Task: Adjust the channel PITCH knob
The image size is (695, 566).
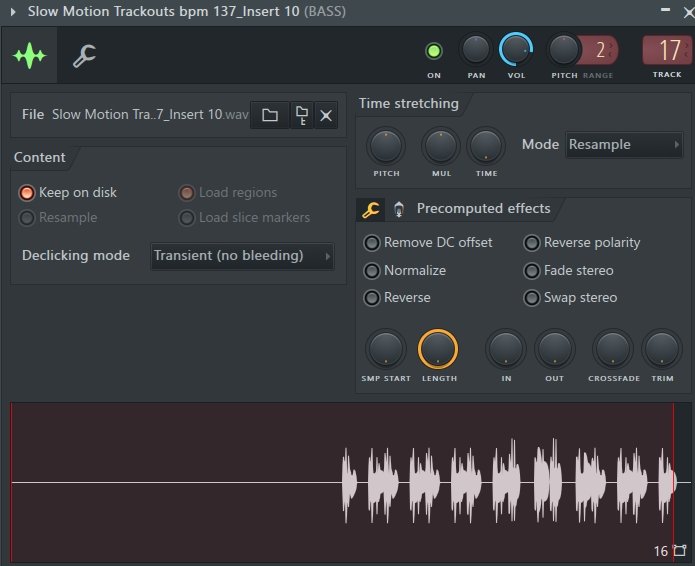Action: pos(563,50)
